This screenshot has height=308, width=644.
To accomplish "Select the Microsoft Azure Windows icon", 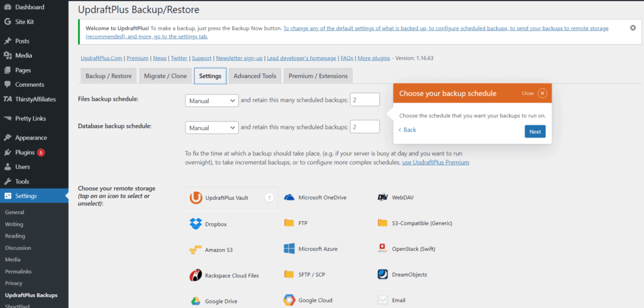I will click(289, 248).
